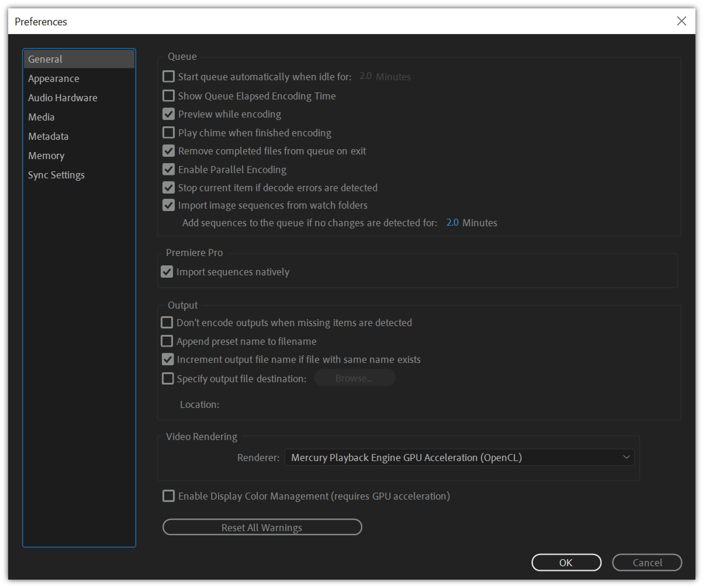
Task: Click OK to confirm preferences
Action: click(566, 562)
